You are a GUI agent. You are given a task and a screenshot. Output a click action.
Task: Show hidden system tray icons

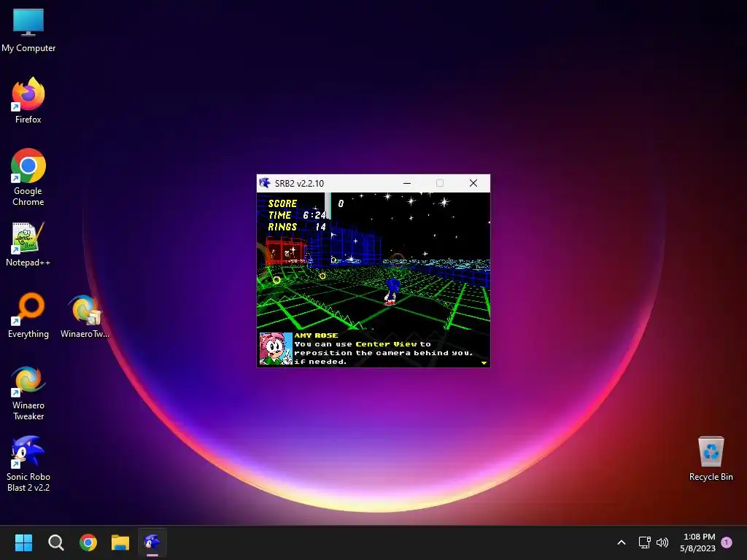622,542
